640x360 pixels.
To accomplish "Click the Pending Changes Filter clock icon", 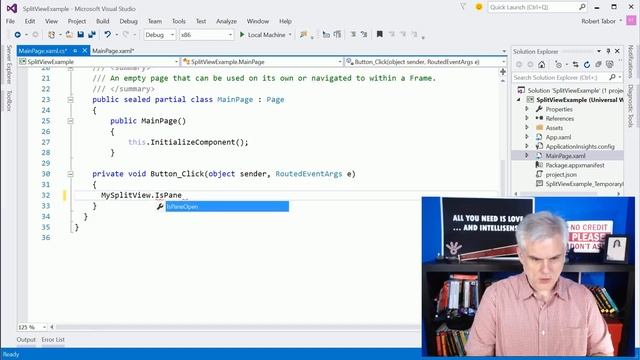I will pyautogui.click(x=559, y=64).
